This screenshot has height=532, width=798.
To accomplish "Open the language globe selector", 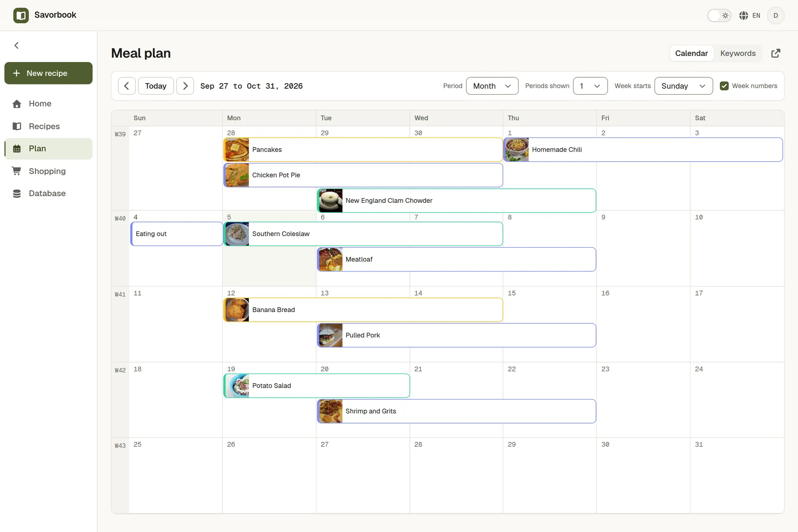I will point(750,15).
